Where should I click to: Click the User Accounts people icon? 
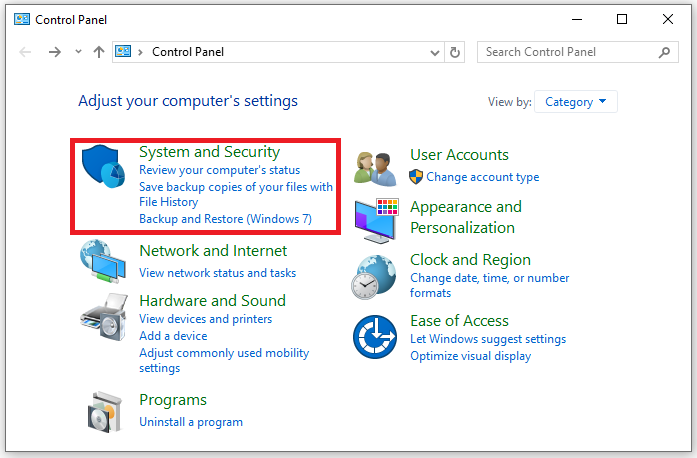pyautogui.click(x=375, y=169)
